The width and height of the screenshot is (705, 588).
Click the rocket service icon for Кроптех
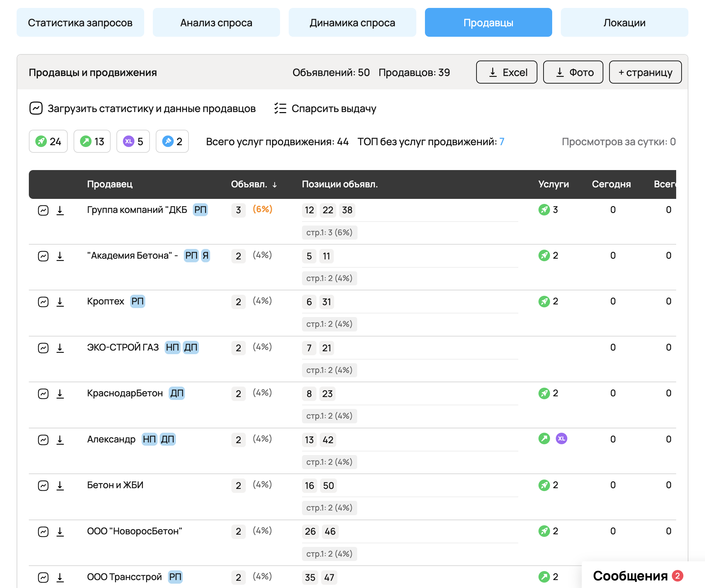click(x=544, y=301)
